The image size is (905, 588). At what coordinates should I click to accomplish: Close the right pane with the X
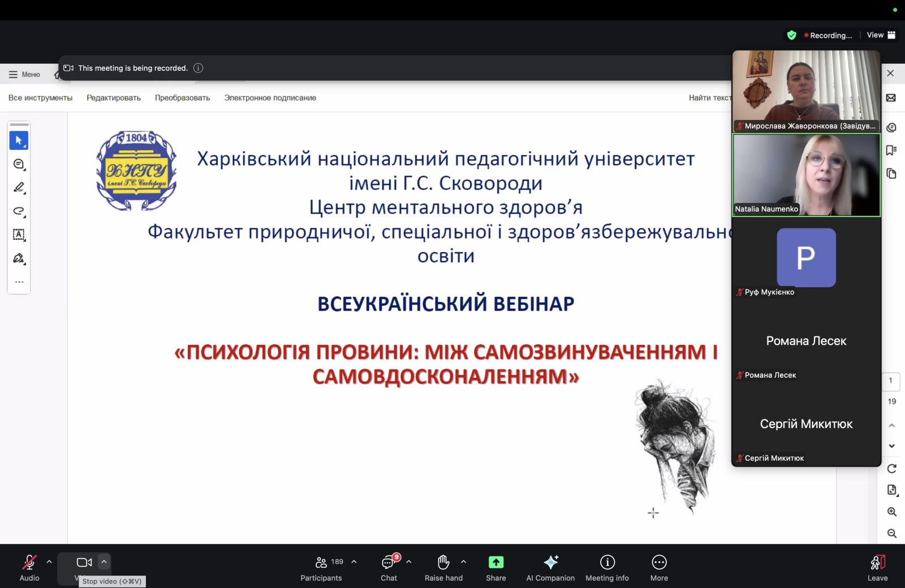[x=890, y=73]
